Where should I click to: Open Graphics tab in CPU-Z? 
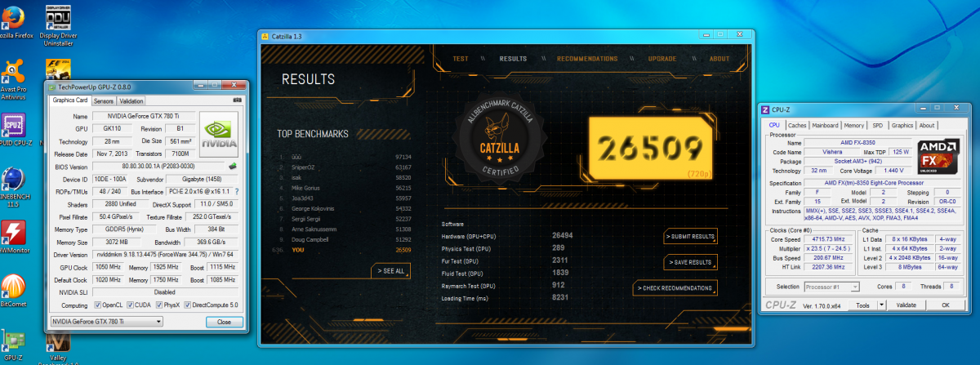(902, 126)
